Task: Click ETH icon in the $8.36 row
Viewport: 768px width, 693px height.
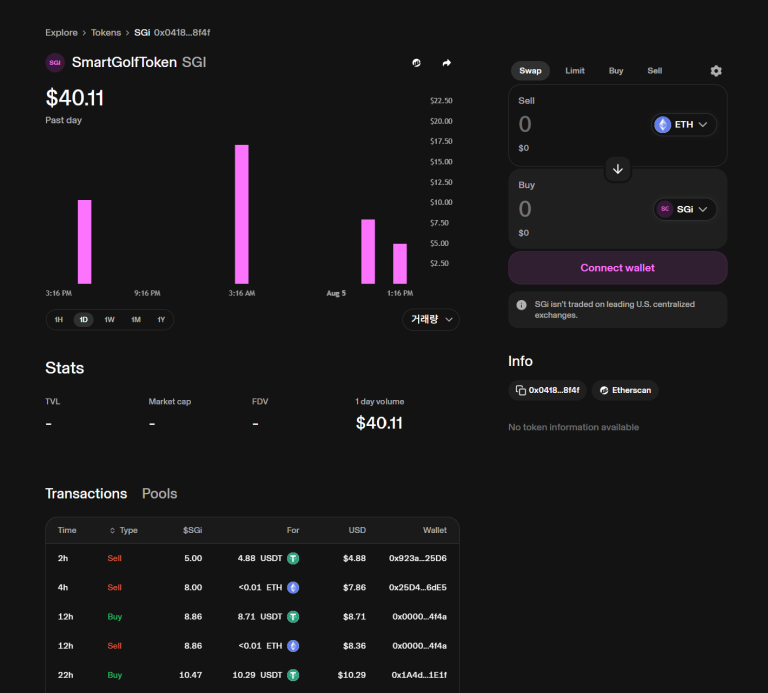Action: coord(293,645)
